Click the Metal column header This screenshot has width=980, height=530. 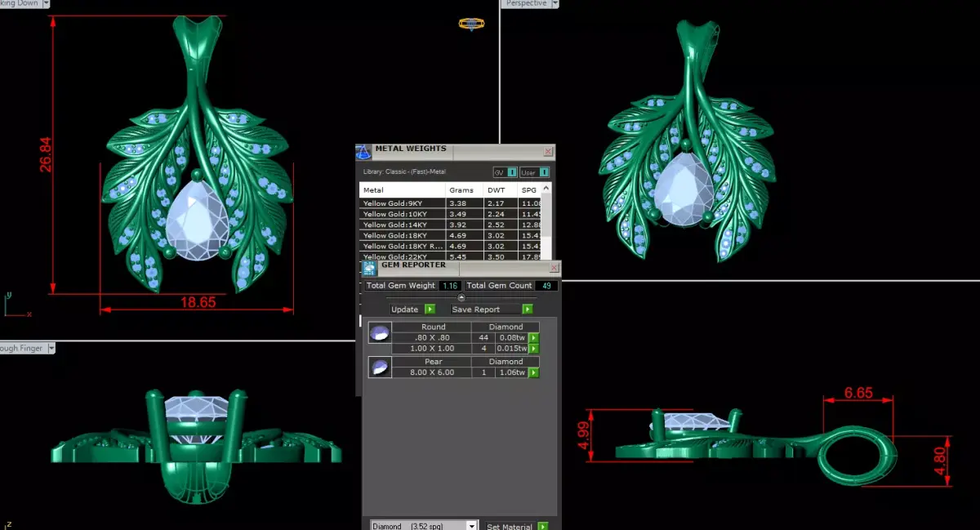coord(403,190)
